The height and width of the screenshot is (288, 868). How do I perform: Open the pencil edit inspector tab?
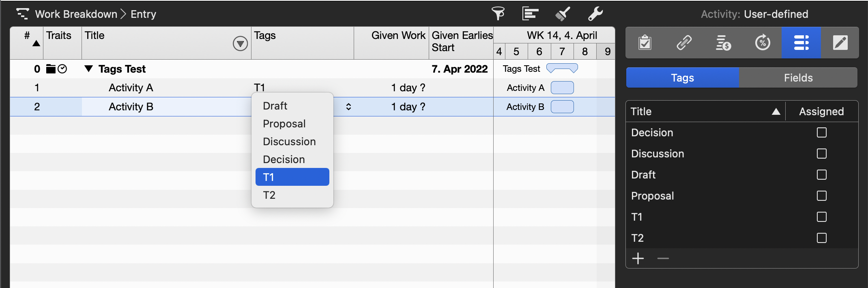840,43
